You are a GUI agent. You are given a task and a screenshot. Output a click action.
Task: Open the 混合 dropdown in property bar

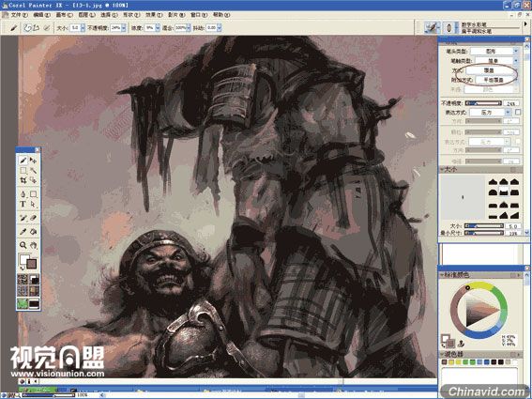[x=189, y=28]
